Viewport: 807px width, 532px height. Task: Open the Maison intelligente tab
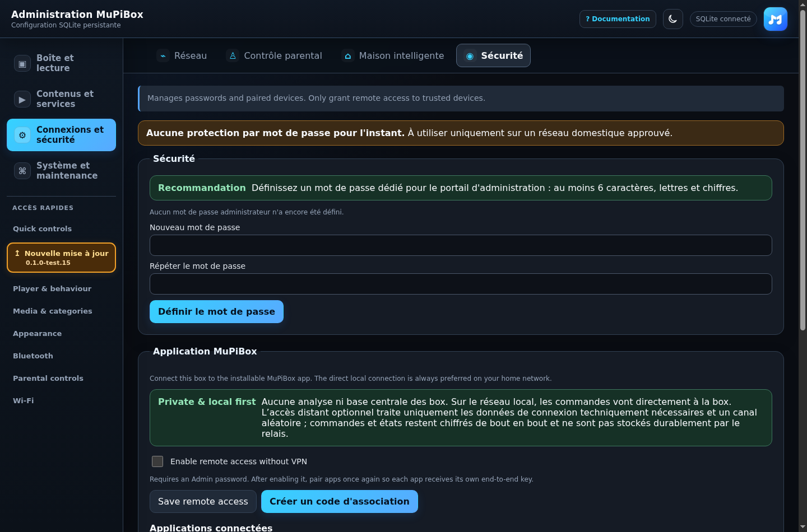coord(393,55)
